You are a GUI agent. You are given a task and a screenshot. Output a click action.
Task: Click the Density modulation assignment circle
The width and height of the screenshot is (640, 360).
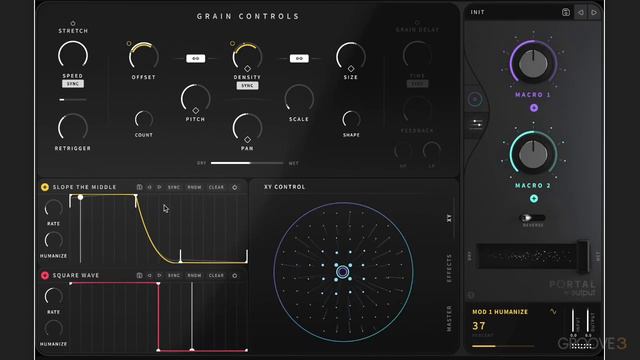click(232, 43)
